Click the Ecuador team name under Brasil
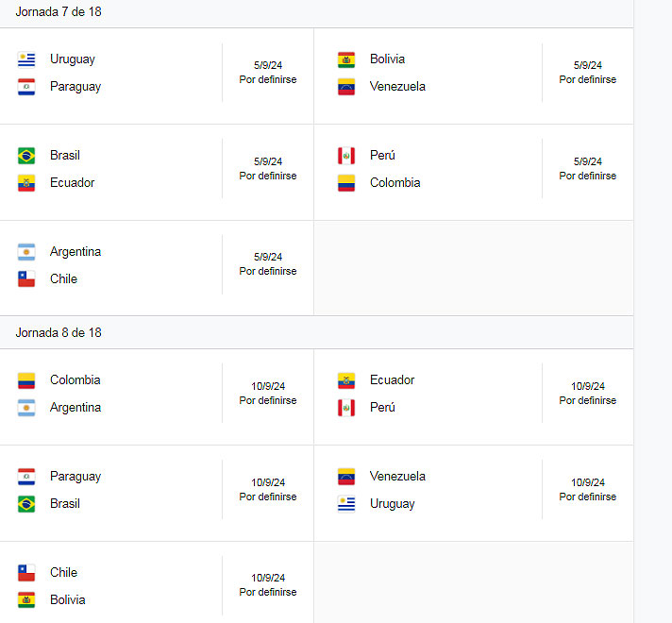This screenshot has width=672, height=623. (x=72, y=183)
